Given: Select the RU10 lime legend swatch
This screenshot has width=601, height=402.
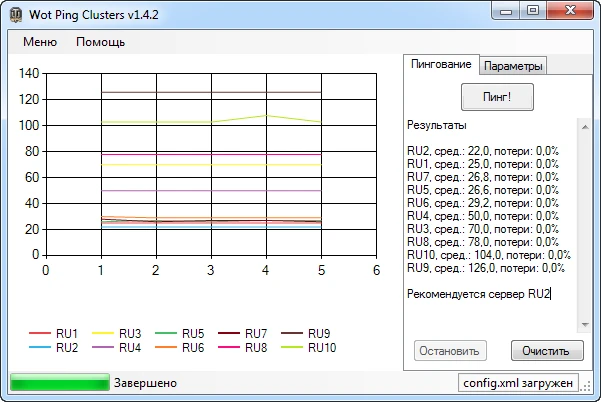Looking at the screenshot, I should (291, 348).
